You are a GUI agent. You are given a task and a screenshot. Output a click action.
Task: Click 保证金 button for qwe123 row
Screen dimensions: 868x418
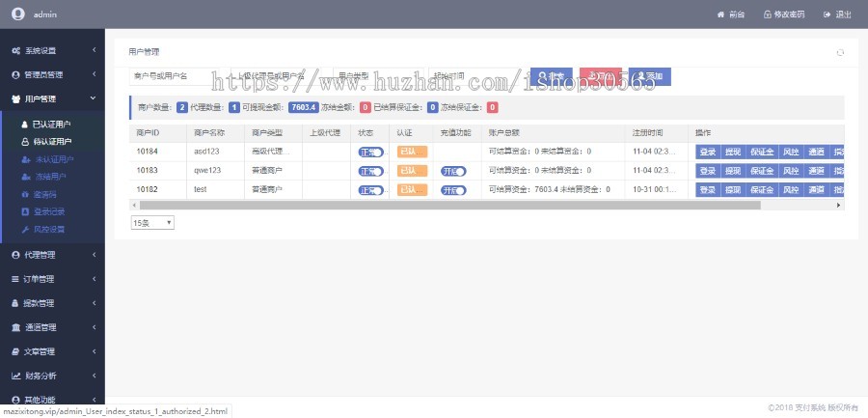[762, 171]
